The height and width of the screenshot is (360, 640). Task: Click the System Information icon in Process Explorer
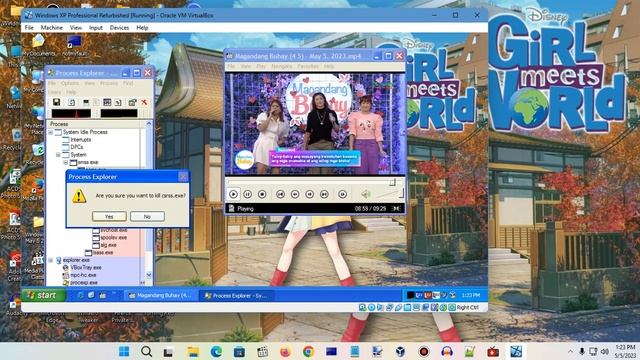pos(86,102)
